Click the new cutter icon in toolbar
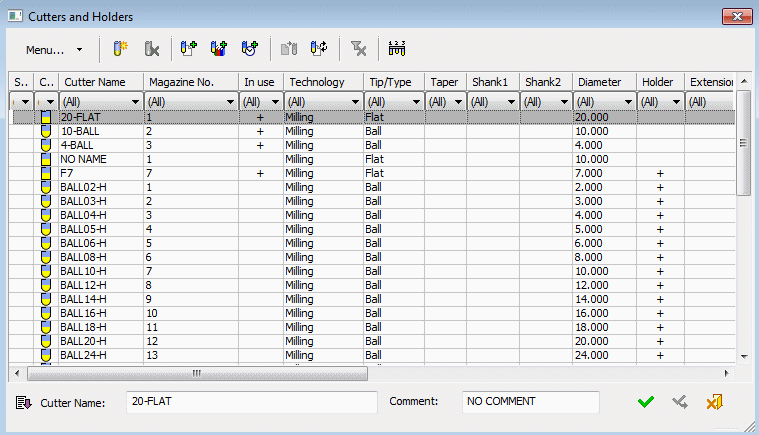Image resolution: width=759 pixels, height=435 pixels. (120, 48)
